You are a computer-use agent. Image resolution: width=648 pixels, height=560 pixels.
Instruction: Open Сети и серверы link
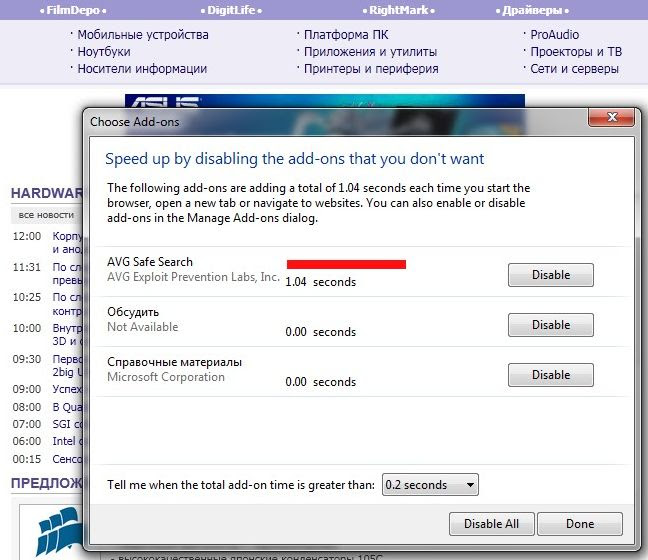coord(574,69)
